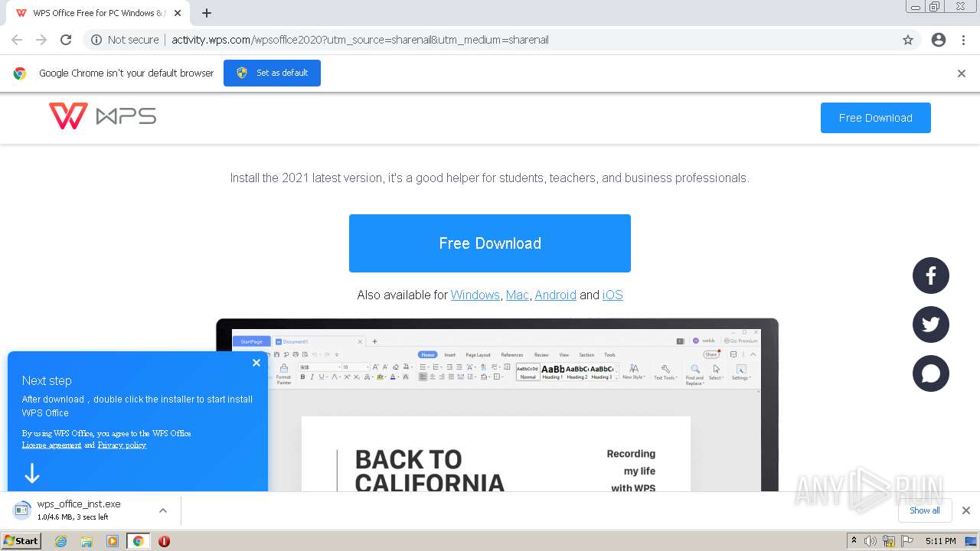Click the Action Center flag tray icon
Screen dimensions: 980x551
click(x=906, y=540)
